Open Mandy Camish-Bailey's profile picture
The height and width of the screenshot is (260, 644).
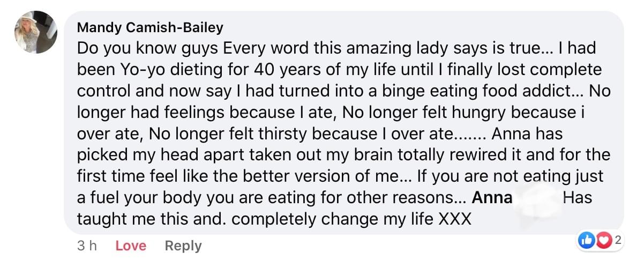(35, 32)
